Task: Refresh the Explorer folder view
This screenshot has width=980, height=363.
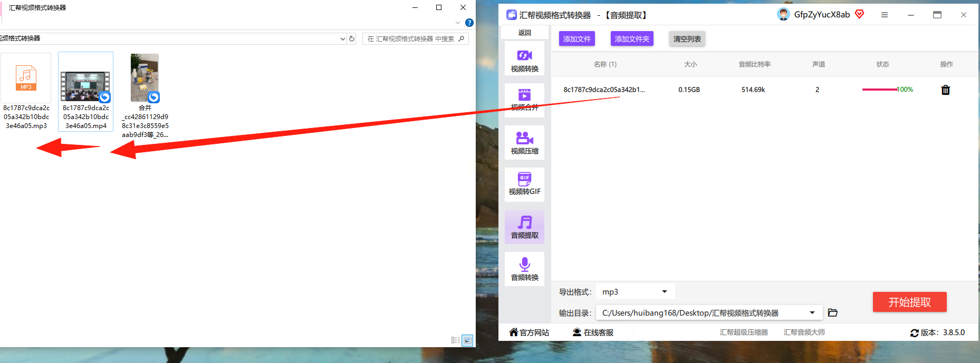Action: tap(352, 38)
